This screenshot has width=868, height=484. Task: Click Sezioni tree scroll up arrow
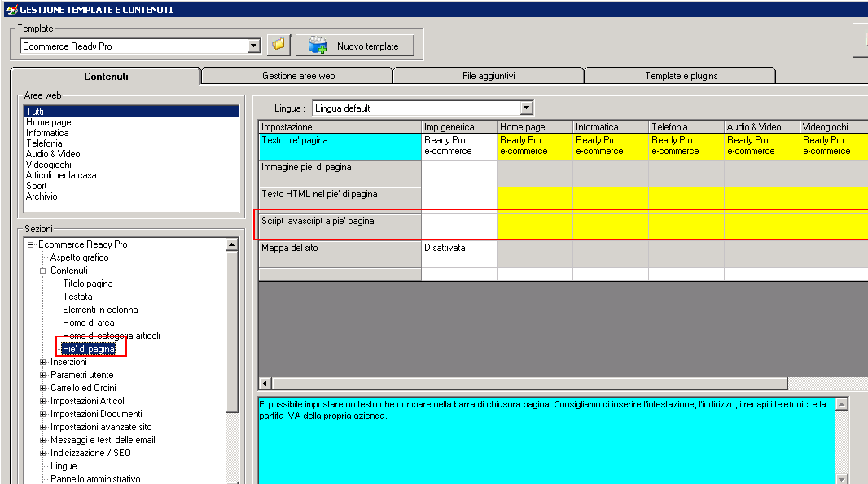231,244
